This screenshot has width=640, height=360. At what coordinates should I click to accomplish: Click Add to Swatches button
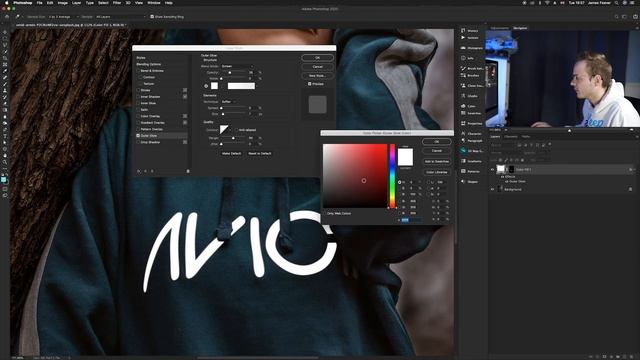[x=437, y=162]
